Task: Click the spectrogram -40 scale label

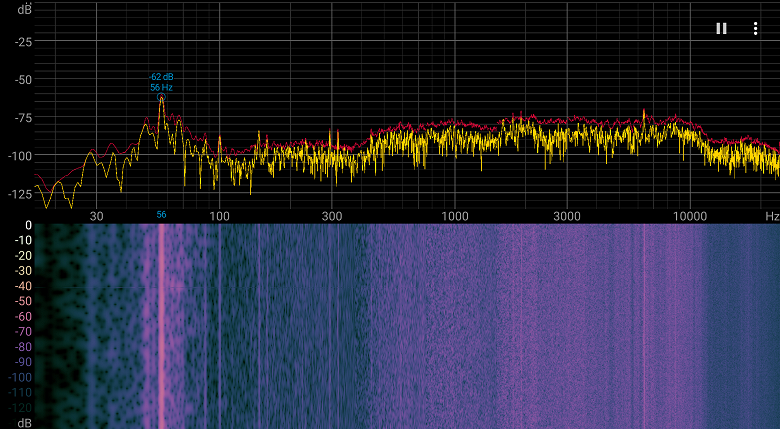Action: (x=22, y=286)
